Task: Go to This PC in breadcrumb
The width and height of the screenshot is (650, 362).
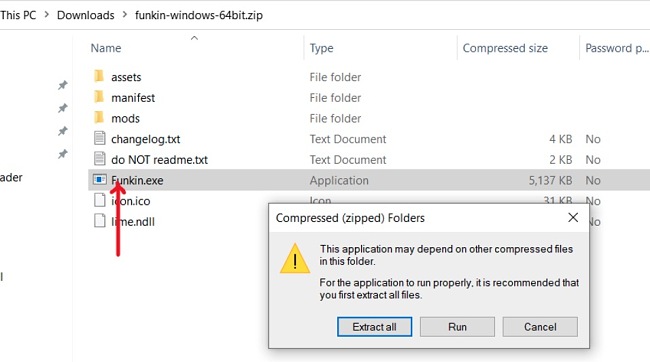Action: (18, 15)
